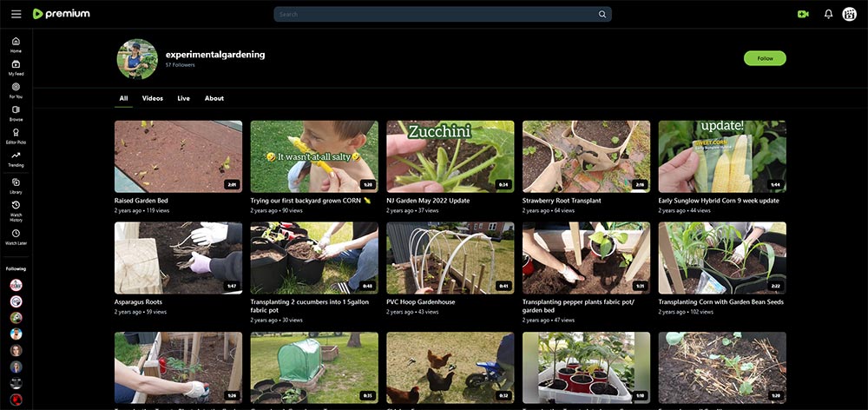Image resolution: width=868 pixels, height=410 pixels.
Task: Open Raised Garden Bed title link
Action: 141,201
